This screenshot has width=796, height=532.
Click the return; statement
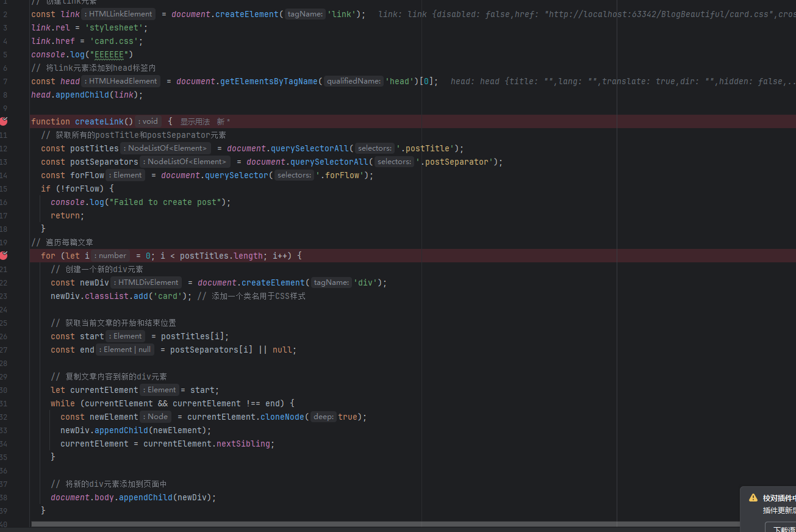point(68,215)
